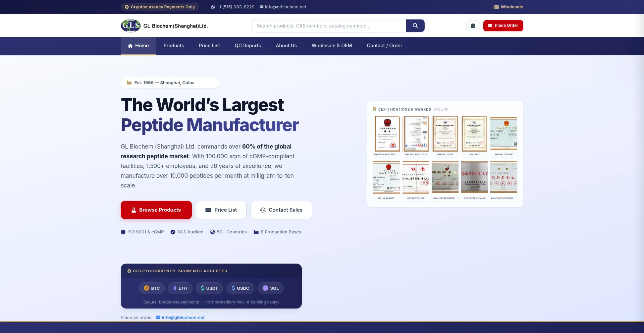Click the crypto coin icon in top bar
Viewport: 644px width, 333px height.
127,7
